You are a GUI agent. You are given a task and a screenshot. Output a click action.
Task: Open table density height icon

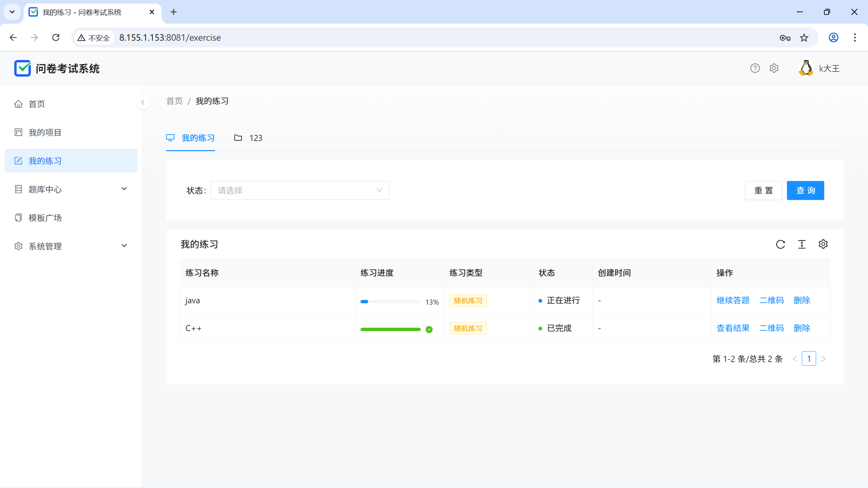(x=802, y=244)
